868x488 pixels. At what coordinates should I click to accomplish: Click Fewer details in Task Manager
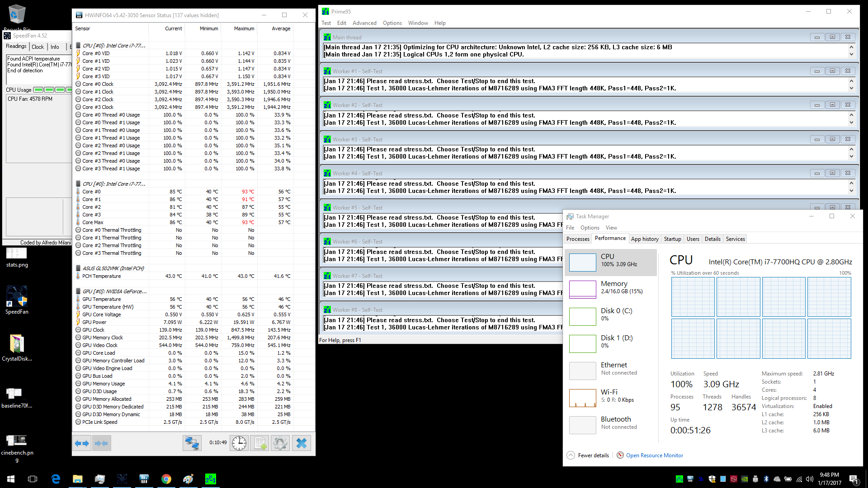tap(593, 455)
